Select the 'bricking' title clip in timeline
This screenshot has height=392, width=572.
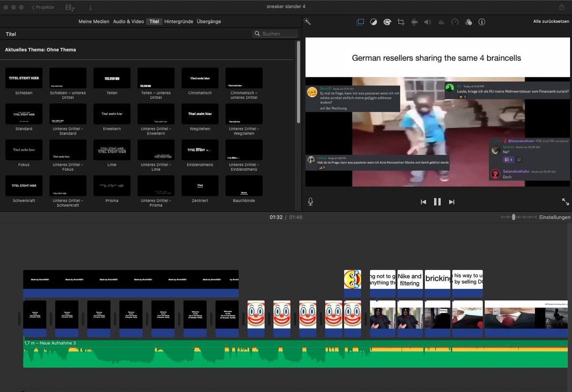pyautogui.click(x=438, y=284)
